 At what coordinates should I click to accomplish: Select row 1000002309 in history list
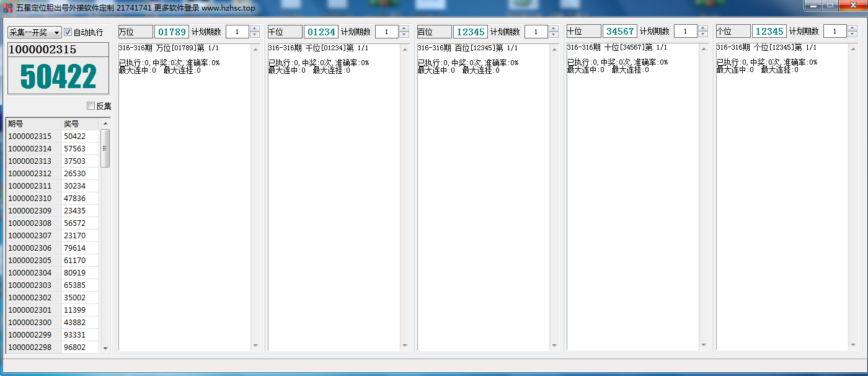tap(53, 210)
